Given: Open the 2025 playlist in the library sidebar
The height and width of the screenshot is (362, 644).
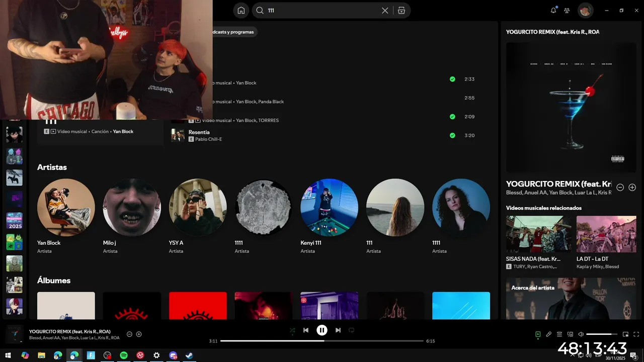Looking at the screenshot, I should [14, 220].
